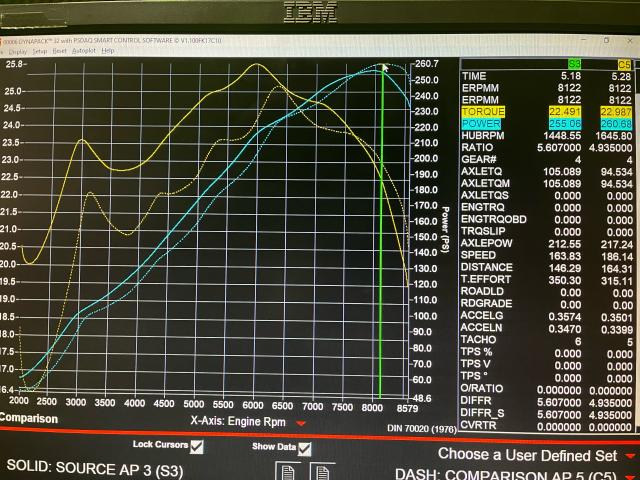The width and height of the screenshot is (640, 480).
Task: Click the yellow C5 comparison column header
Action: tap(623, 63)
